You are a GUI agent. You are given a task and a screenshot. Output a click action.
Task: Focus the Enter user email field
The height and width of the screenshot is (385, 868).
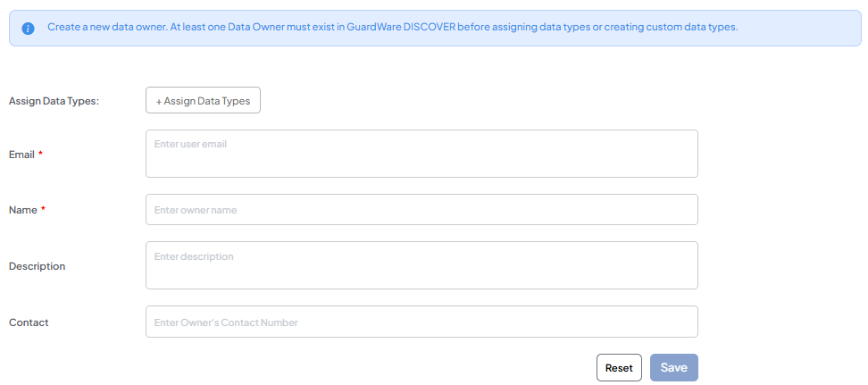tap(421, 154)
